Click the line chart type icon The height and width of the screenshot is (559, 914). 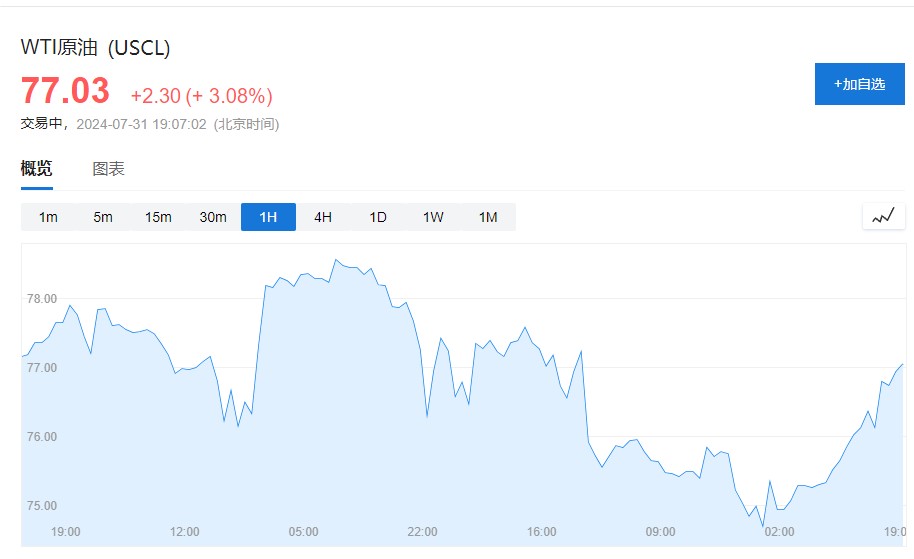point(883,216)
